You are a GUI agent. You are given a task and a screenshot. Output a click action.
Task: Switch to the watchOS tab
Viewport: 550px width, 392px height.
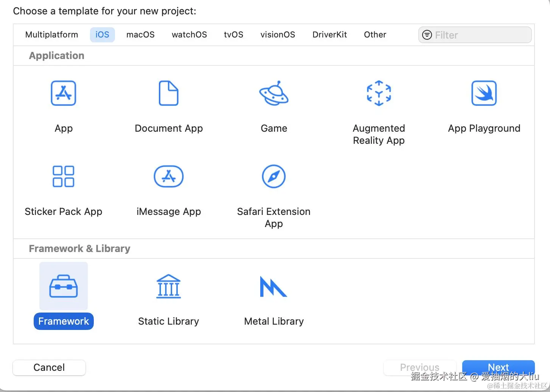point(189,34)
